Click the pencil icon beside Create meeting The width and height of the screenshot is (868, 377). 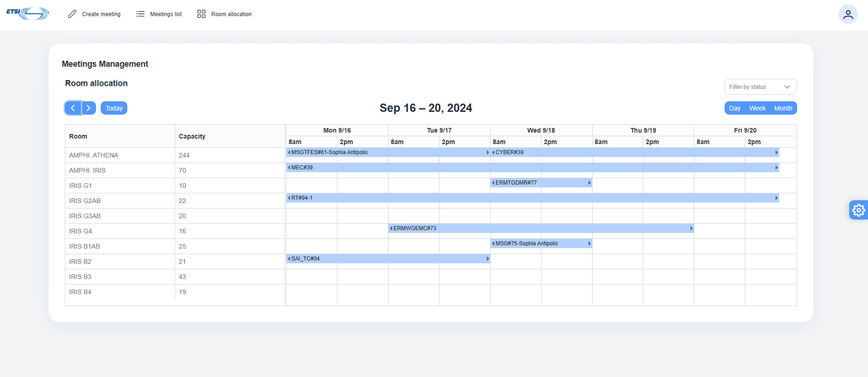pos(72,14)
